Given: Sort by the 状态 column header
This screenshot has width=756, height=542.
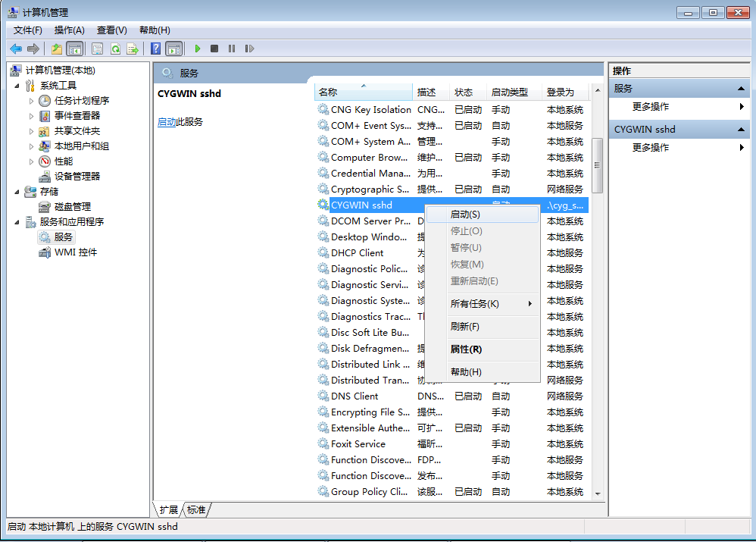Looking at the screenshot, I should (468, 92).
